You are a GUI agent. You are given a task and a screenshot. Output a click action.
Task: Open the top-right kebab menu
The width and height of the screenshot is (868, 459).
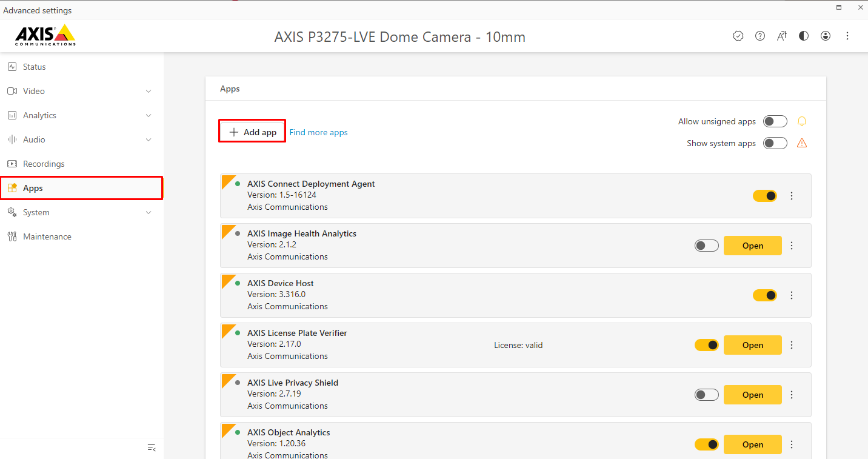coord(847,36)
